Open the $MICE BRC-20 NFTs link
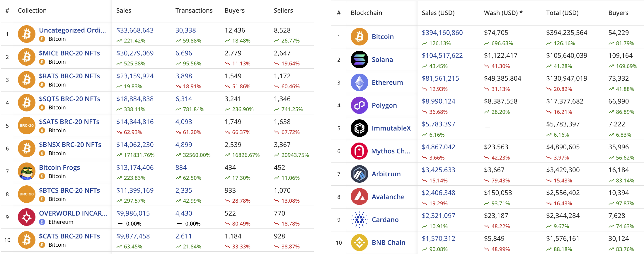This screenshot has height=254, width=644. pos(69,53)
